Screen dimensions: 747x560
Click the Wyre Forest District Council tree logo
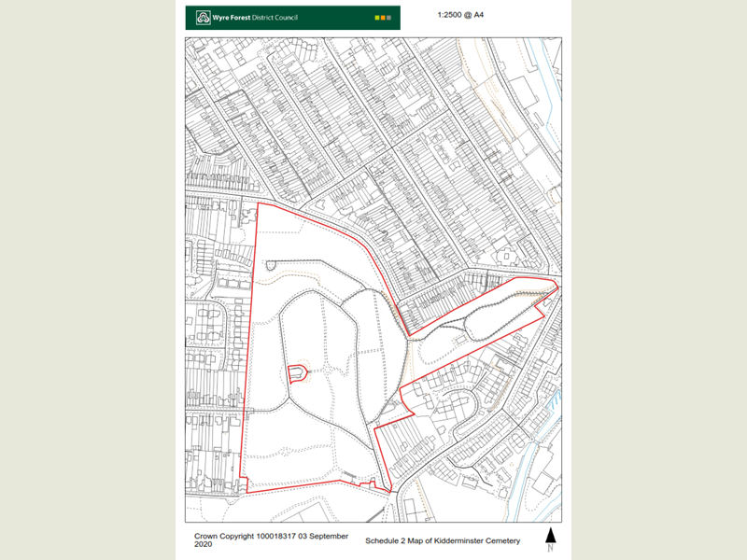[204, 15]
